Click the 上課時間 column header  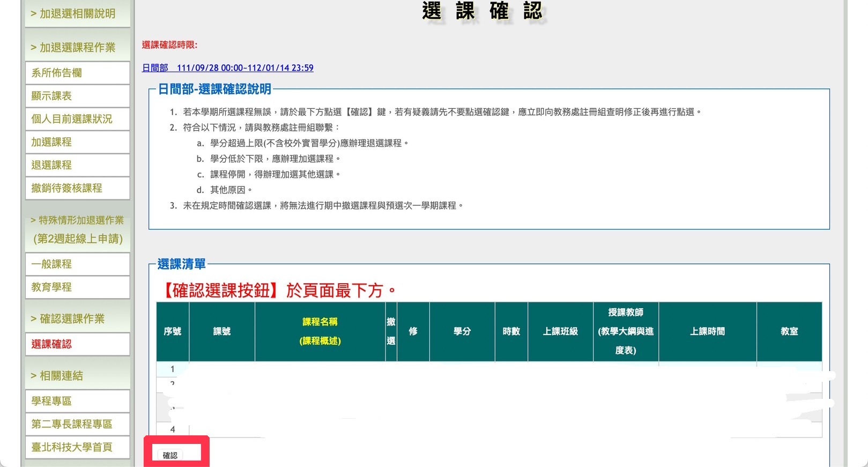pos(708,331)
